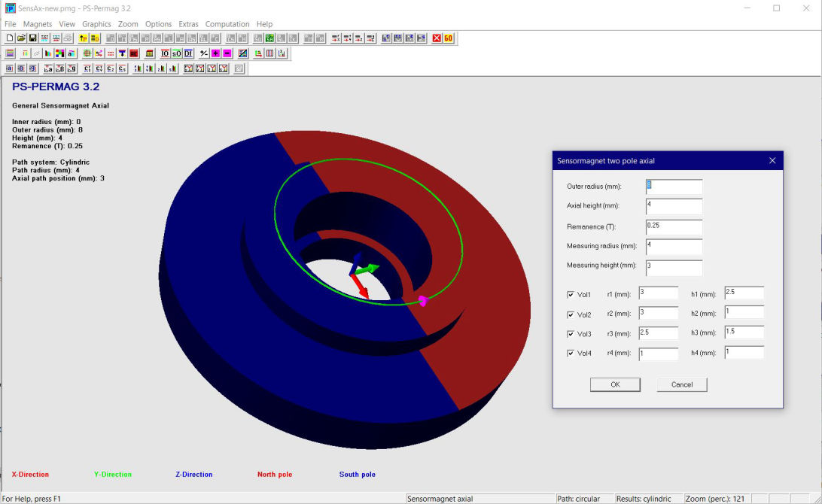Toggle the Vol3 checkbox

(571, 333)
